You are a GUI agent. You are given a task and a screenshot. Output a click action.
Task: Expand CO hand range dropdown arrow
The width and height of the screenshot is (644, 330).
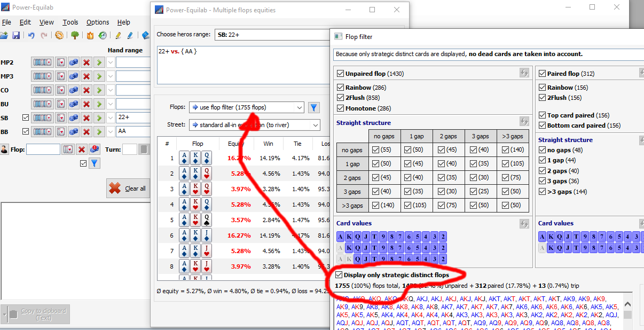click(111, 90)
